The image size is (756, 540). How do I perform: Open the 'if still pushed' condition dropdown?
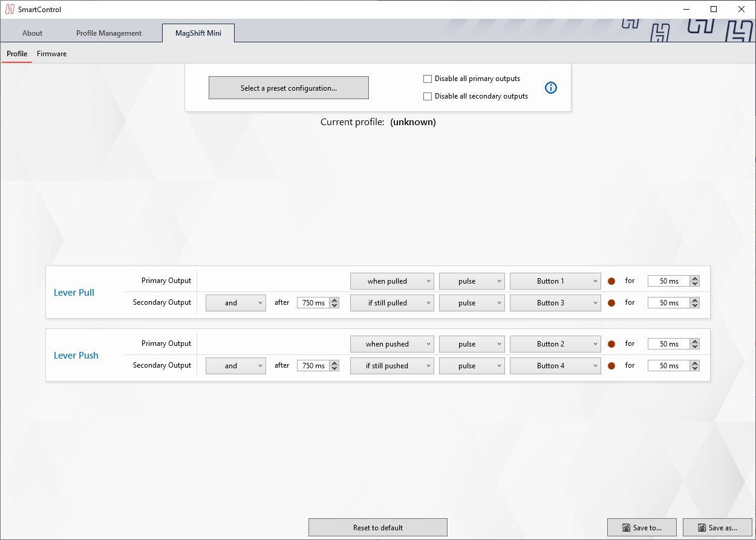tap(392, 366)
